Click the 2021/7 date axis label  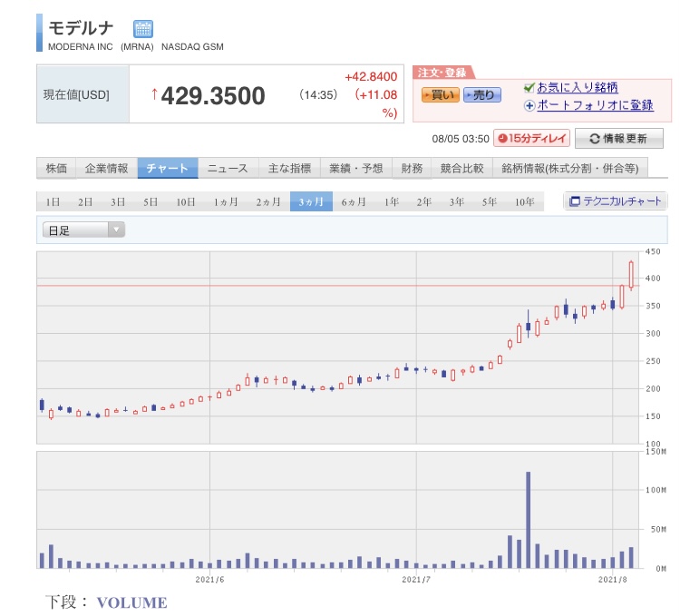point(416,580)
